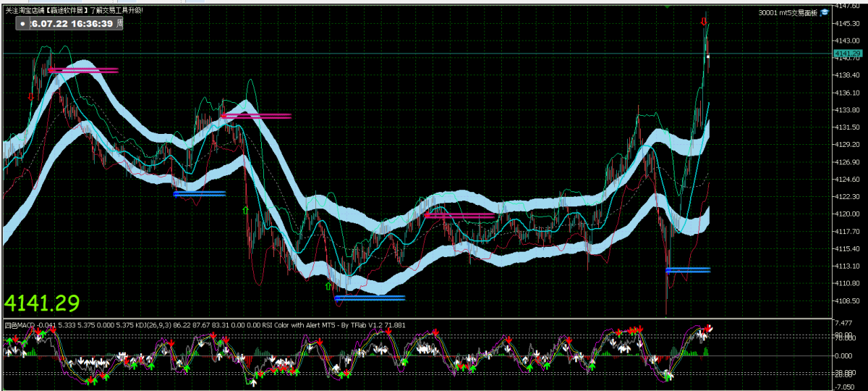Click the graduation cap expert advisor icon
Screen dimensions: 868x391
[824, 13]
